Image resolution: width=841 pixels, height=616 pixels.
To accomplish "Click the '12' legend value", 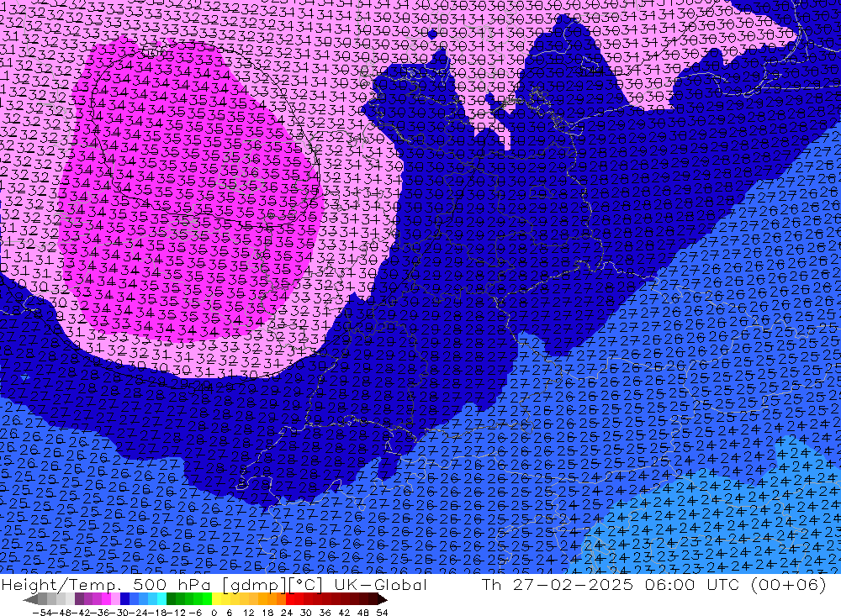I will (x=249, y=613).
